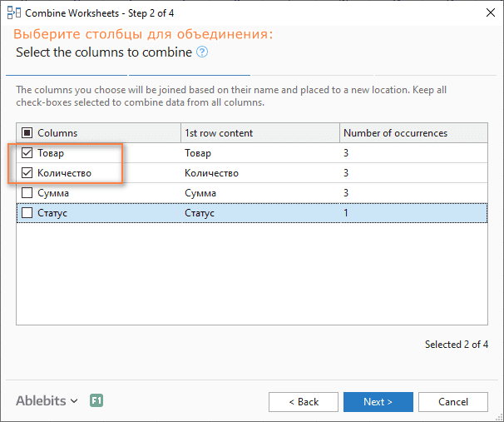The image size is (504, 422).
Task: Uncheck the Количество column checkbox
Action: point(27,173)
